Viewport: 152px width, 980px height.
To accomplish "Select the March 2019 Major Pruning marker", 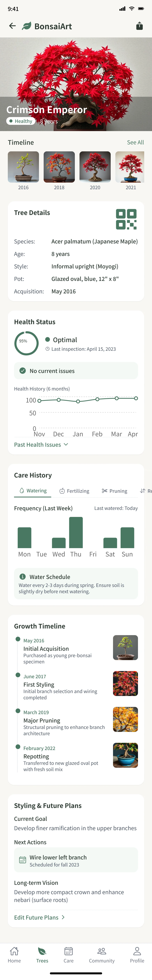I will click(18, 711).
